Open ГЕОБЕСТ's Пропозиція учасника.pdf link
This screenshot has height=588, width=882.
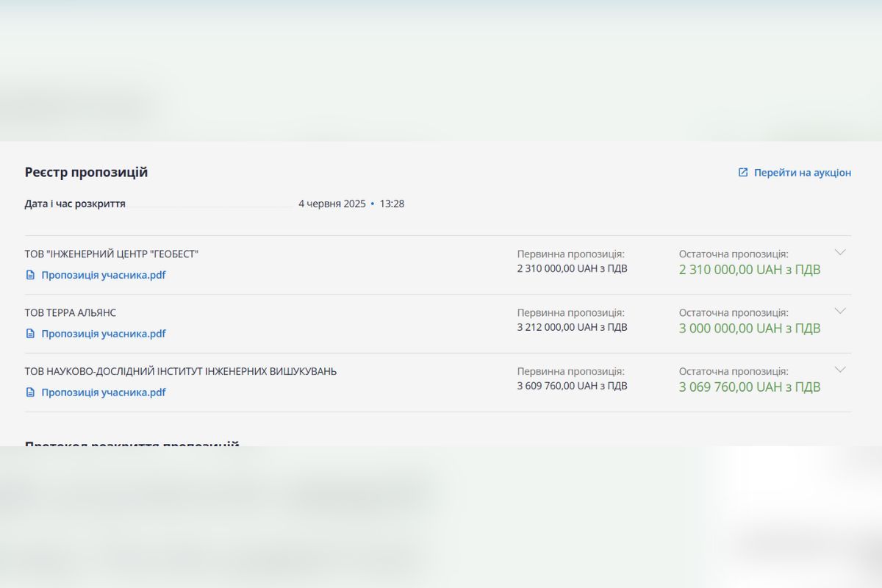[x=103, y=275]
